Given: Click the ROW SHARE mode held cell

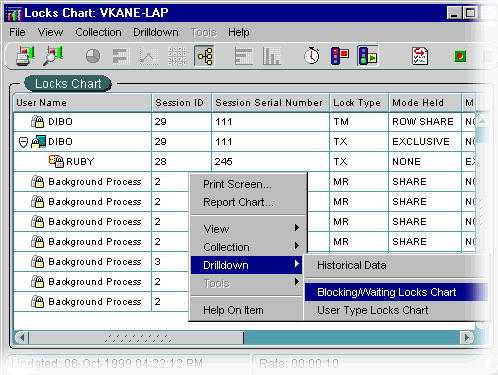Looking at the screenshot, I should click(425, 122).
